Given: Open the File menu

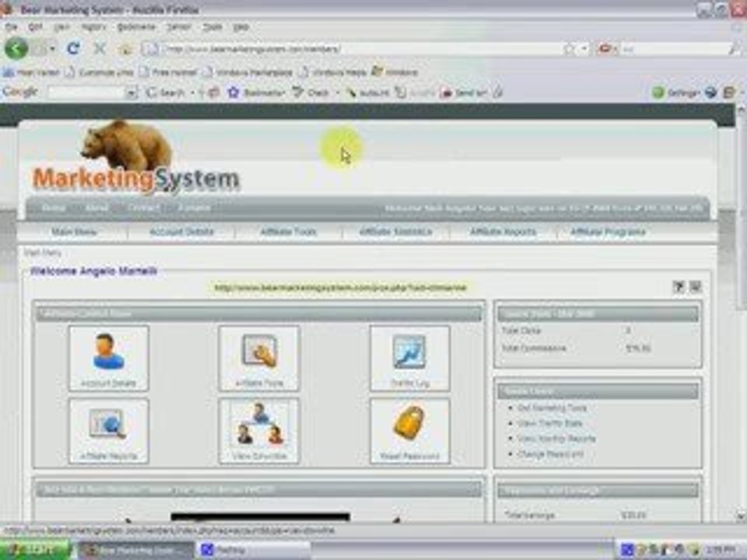Looking at the screenshot, I should point(11,26).
